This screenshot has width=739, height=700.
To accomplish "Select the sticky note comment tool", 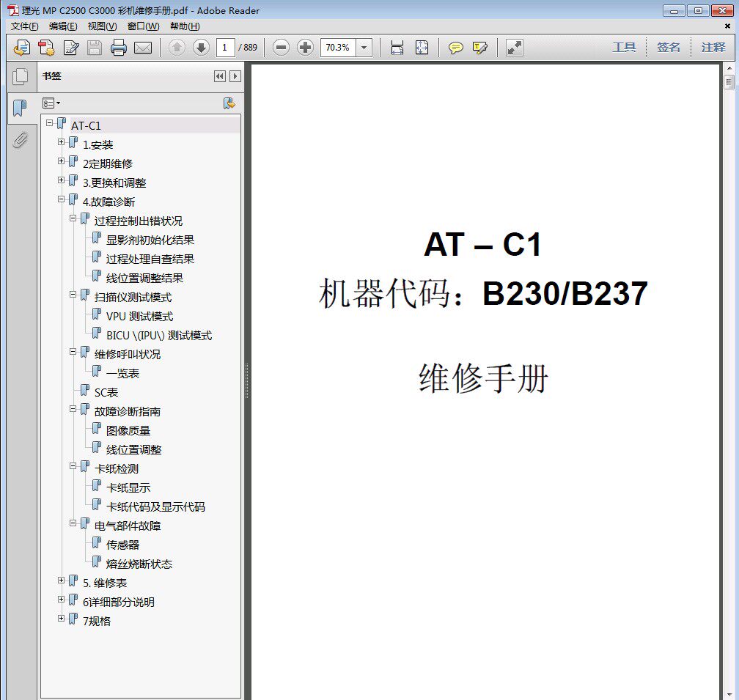I will click(455, 48).
